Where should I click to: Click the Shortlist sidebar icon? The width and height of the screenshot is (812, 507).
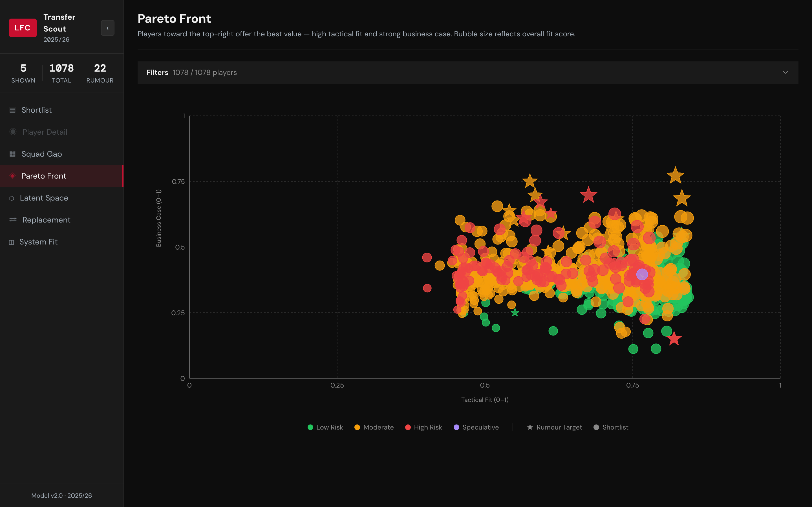[12, 110]
